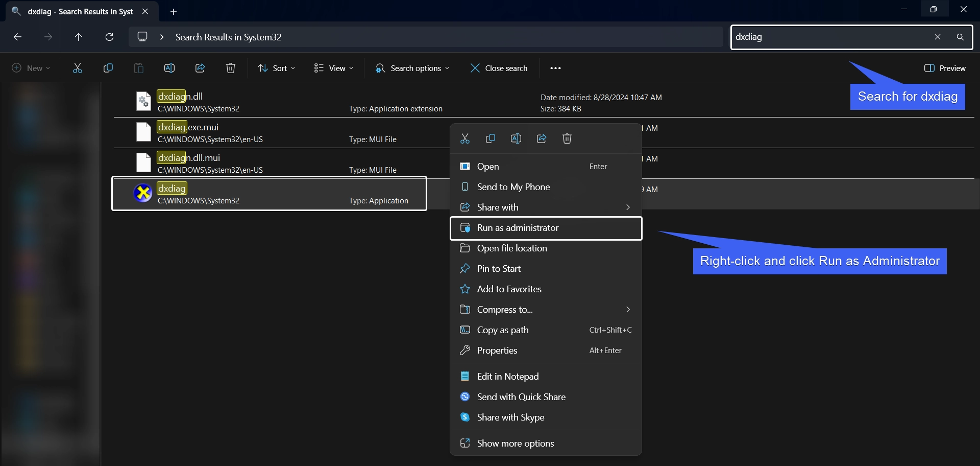Image resolution: width=980 pixels, height=466 pixels.
Task: Click Cut icon in context menu
Action: pyautogui.click(x=465, y=138)
